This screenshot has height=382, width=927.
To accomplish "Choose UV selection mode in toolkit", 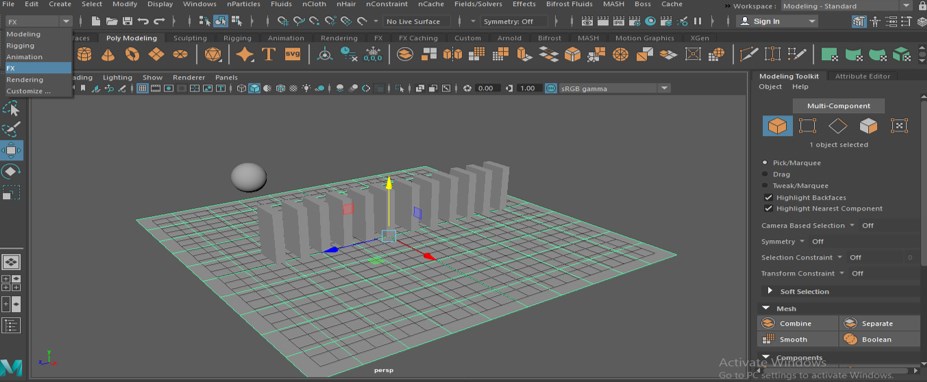I will coord(899,125).
